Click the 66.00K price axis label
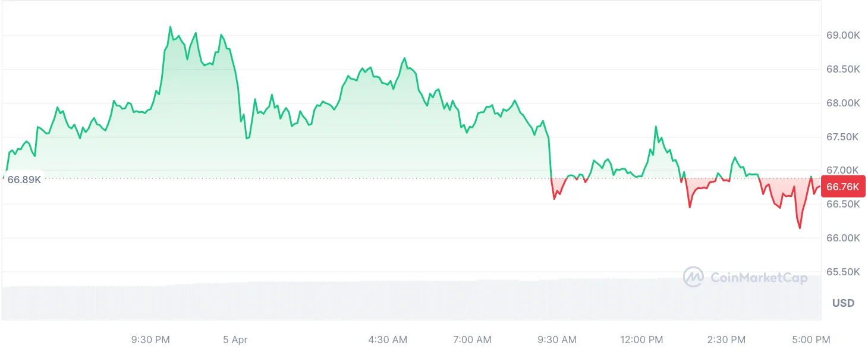Viewport: 868px width, 352px height. [844, 238]
